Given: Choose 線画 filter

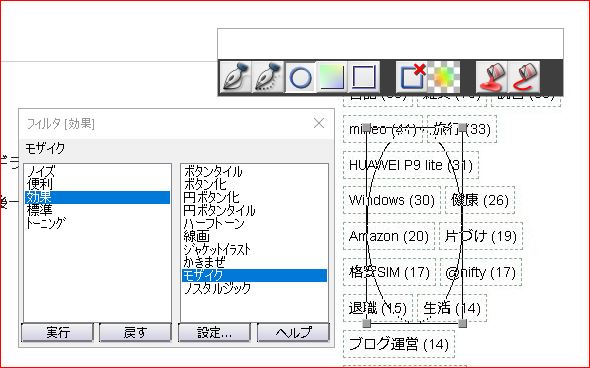Looking at the screenshot, I should pos(254,236).
